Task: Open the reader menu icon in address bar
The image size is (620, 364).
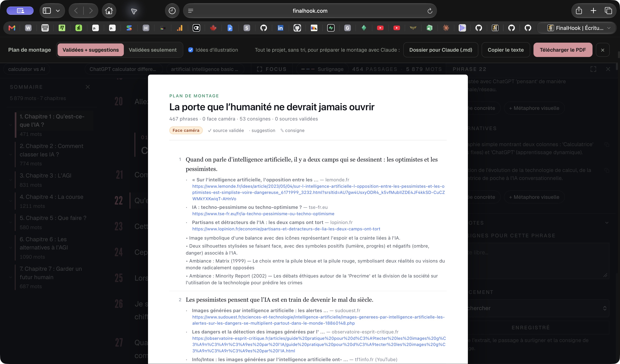Action: coord(191,11)
